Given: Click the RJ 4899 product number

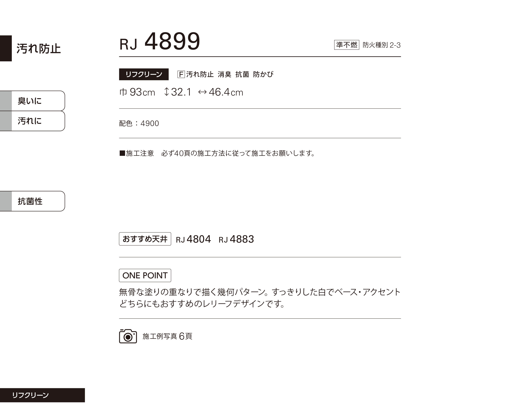Looking at the screenshot, I should (x=160, y=42).
